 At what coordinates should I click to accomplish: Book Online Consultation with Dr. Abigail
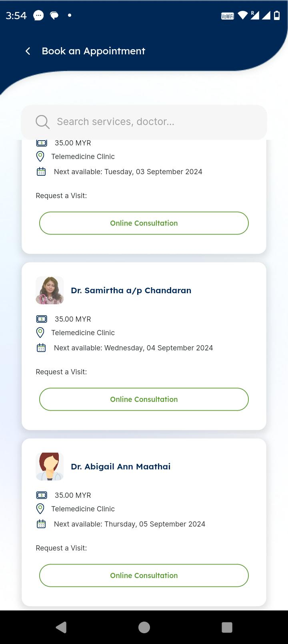pos(144,575)
